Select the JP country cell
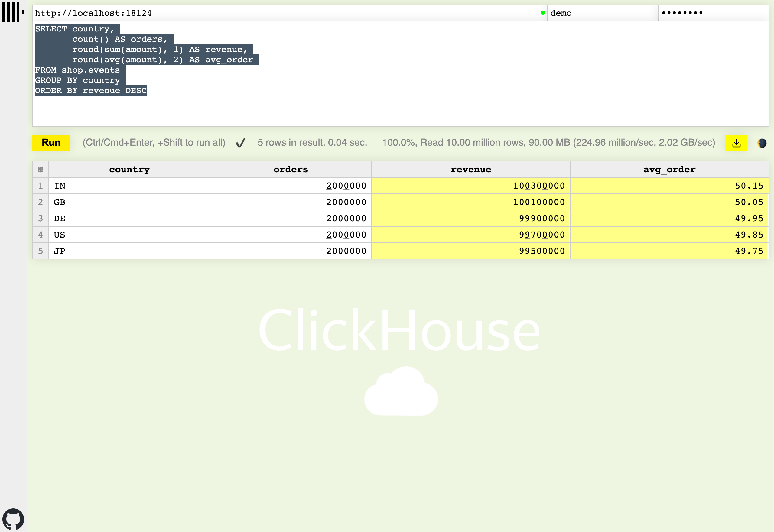774x532 pixels. tap(129, 251)
